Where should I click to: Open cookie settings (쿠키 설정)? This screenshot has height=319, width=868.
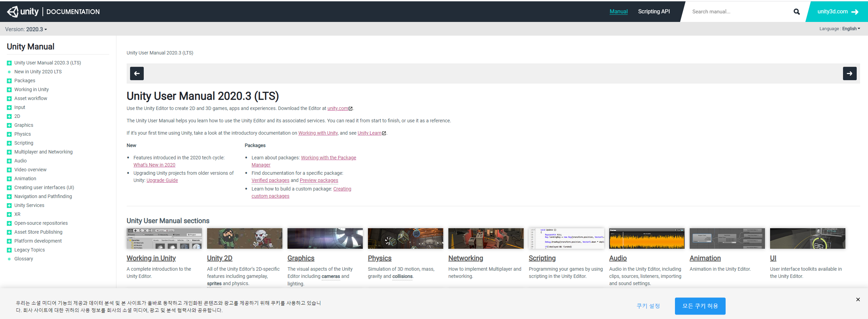648,306
